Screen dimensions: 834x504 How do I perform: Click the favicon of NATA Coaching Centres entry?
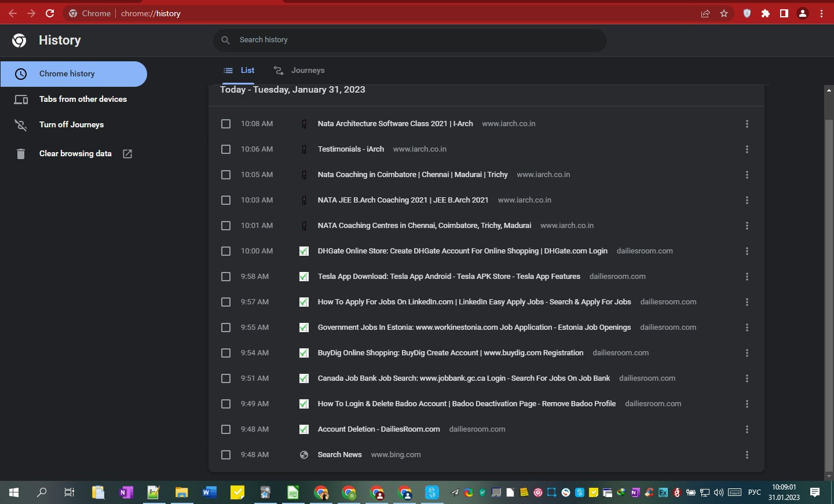[x=303, y=226]
